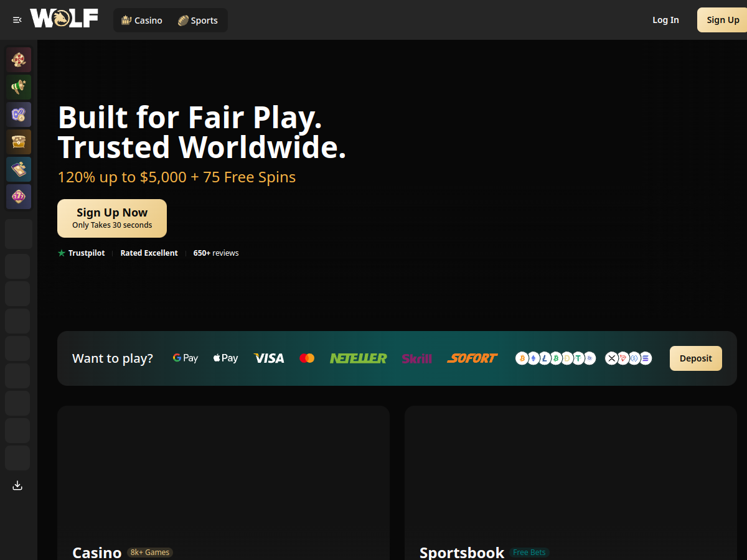The width and height of the screenshot is (747, 560).
Task: Click the Tether crypto icon
Action: tap(578, 358)
